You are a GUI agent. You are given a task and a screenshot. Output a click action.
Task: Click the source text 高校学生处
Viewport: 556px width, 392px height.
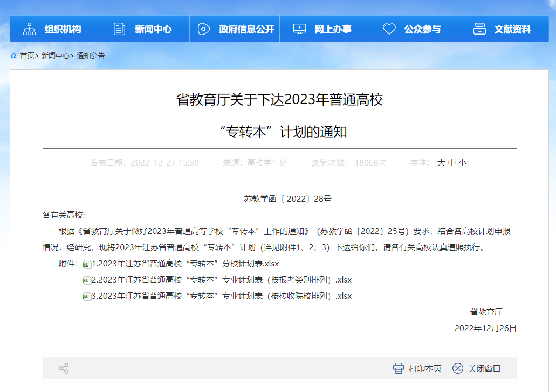coord(267,163)
